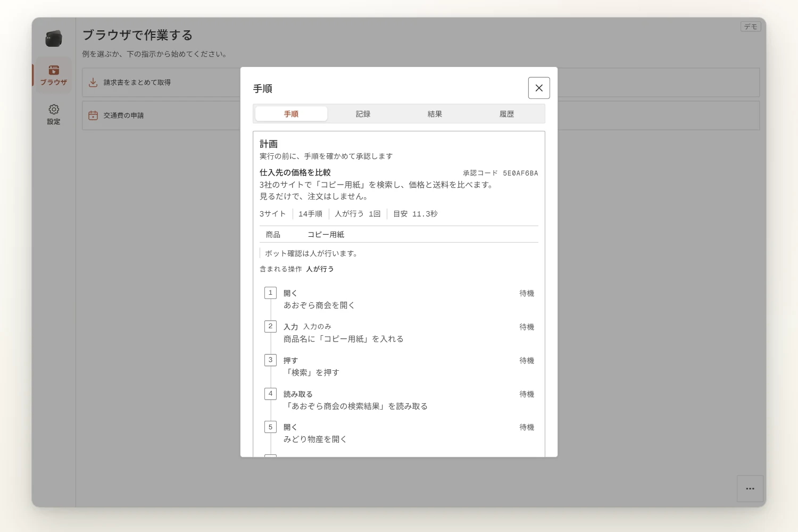This screenshot has height=532, width=798.
Task: Click 待機 status of step 5
Action: [527, 427]
